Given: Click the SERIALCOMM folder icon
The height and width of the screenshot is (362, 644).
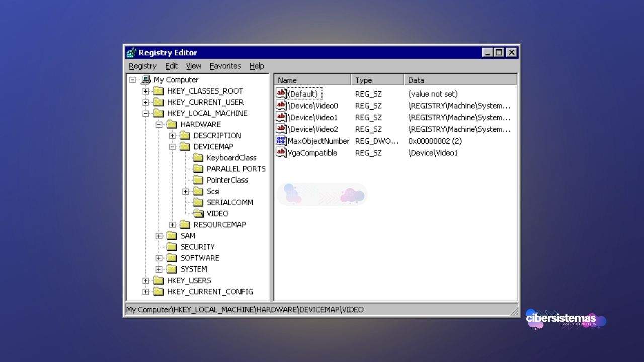Looking at the screenshot, I should click(x=198, y=202).
